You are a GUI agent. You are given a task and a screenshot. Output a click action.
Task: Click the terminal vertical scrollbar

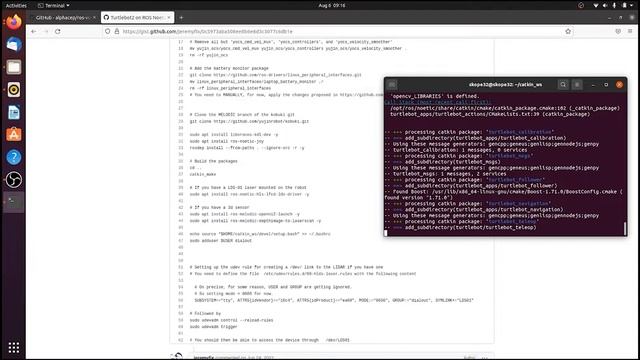coord(624,229)
